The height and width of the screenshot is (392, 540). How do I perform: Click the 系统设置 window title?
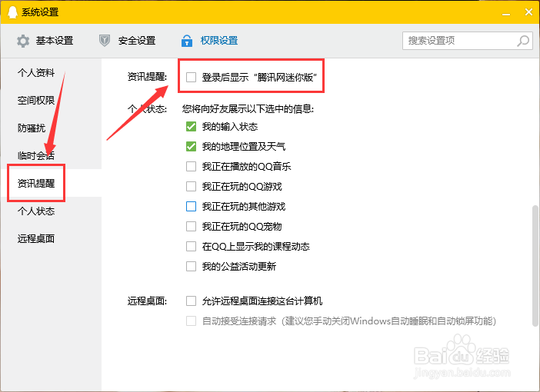click(x=40, y=12)
